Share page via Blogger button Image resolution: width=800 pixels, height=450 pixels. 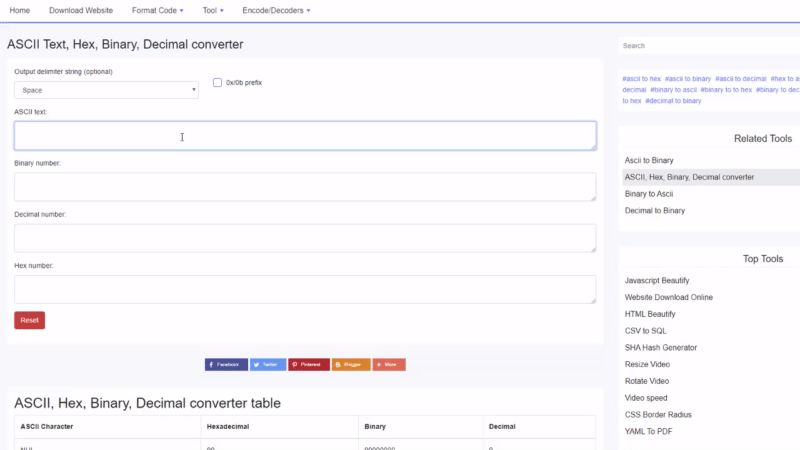pos(351,365)
